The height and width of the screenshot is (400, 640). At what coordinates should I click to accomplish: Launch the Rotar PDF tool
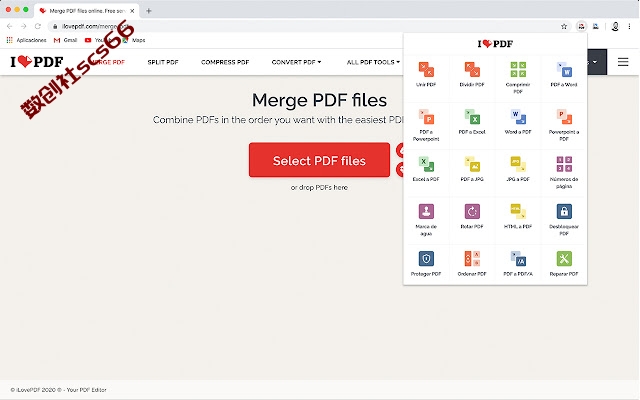[x=472, y=216]
